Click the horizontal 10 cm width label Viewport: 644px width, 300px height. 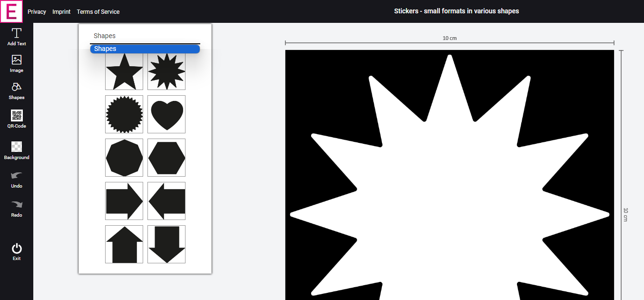click(449, 38)
